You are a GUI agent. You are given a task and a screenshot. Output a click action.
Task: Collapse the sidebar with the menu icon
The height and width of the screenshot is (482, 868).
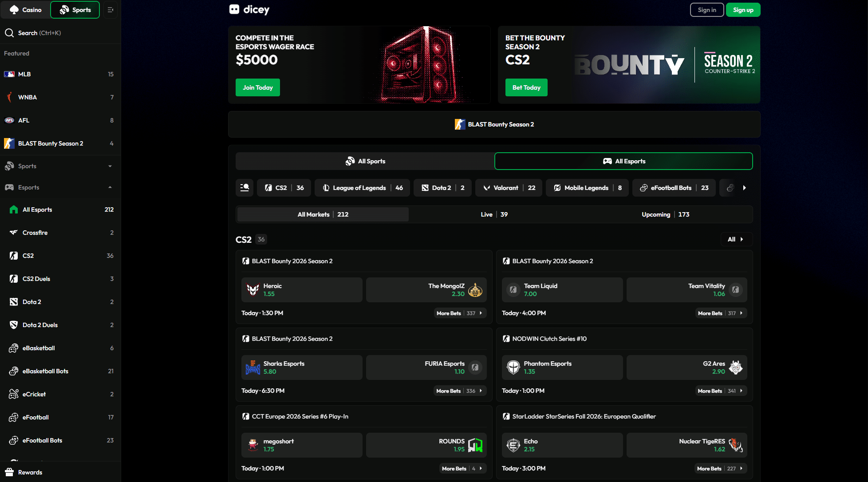tap(110, 10)
